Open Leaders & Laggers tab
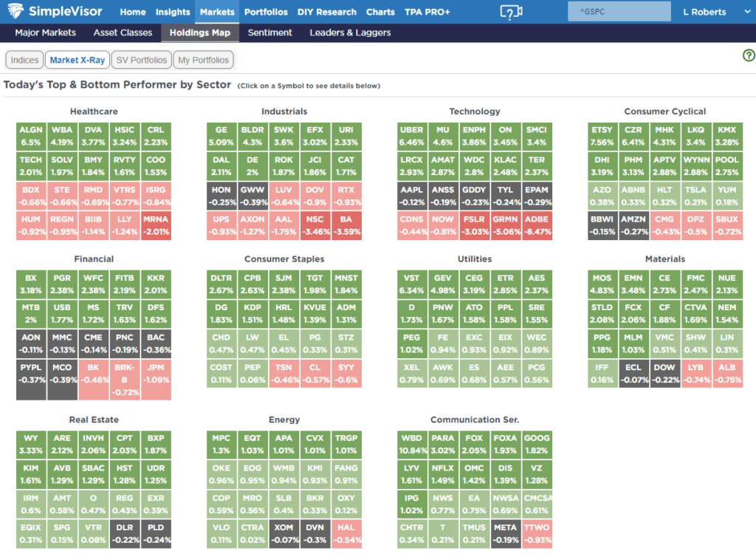Screen dimensions: 756x554 350,33
